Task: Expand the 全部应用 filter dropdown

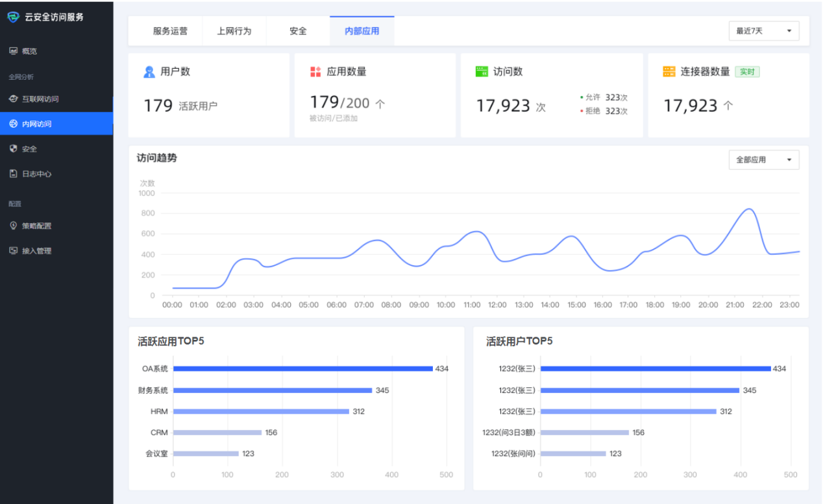Action: click(764, 160)
